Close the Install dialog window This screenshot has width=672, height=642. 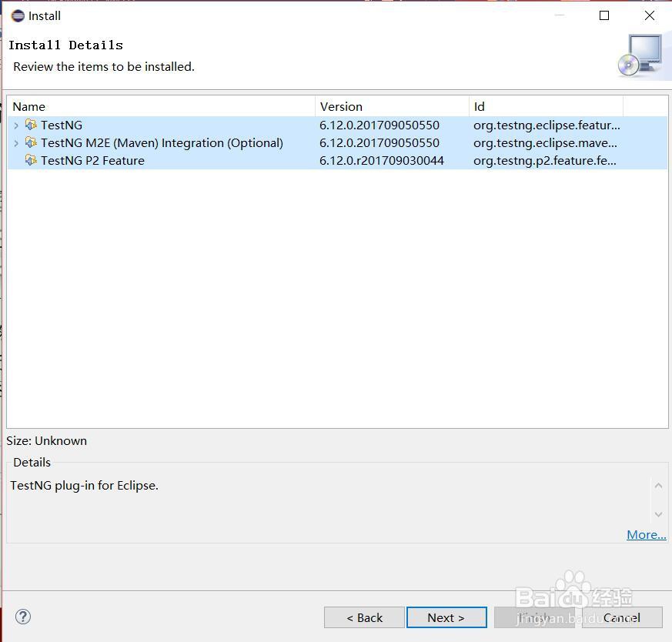[x=649, y=16]
